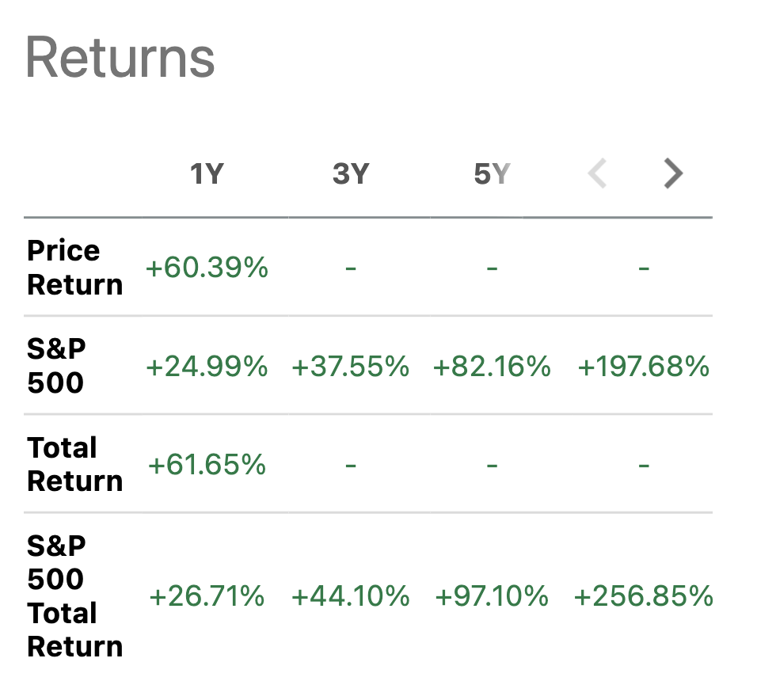The width and height of the screenshot is (757, 700).
Task: Select the 1Y column header
Action: coord(207,173)
